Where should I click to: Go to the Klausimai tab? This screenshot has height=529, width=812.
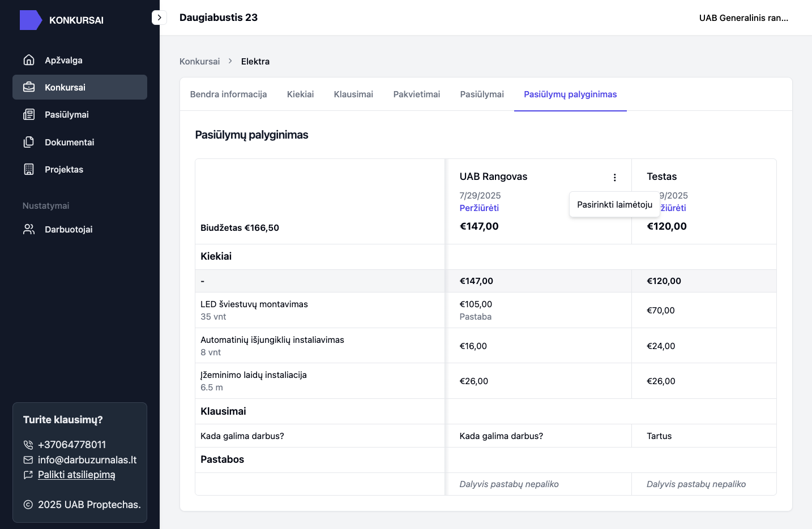pyautogui.click(x=353, y=94)
